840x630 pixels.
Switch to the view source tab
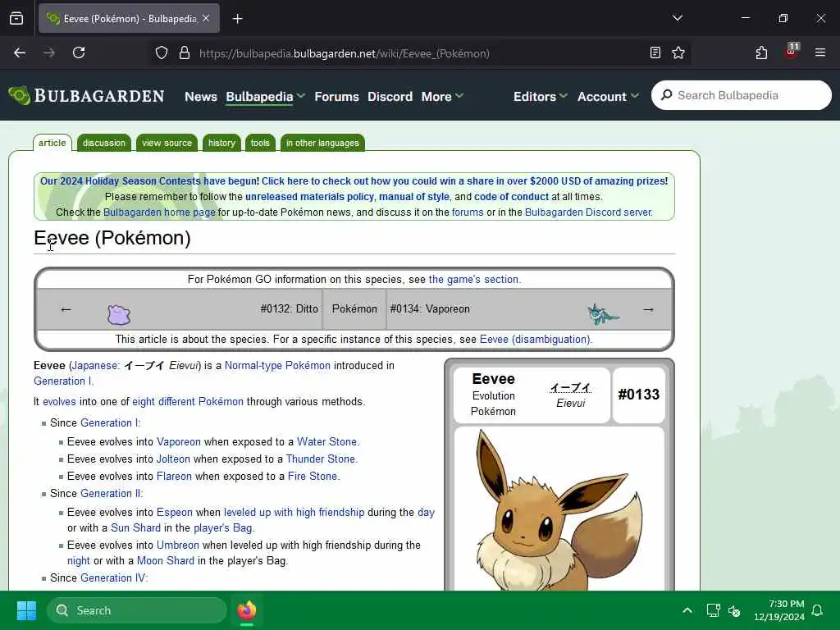pyautogui.click(x=167, y=143)
